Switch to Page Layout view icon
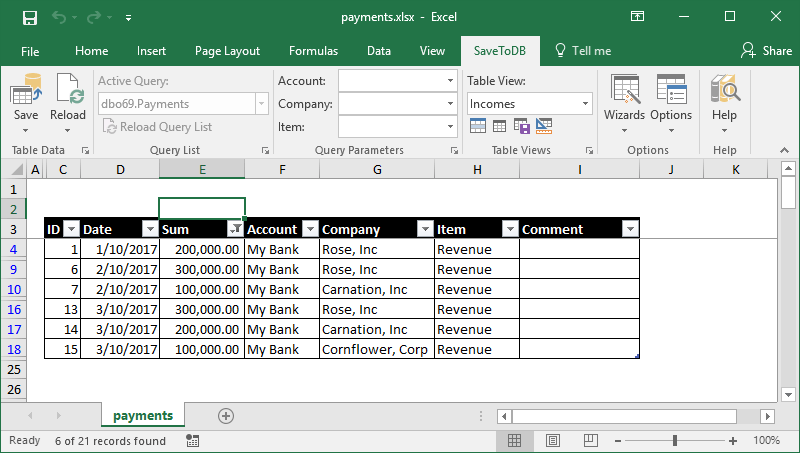 pos(553,440)
